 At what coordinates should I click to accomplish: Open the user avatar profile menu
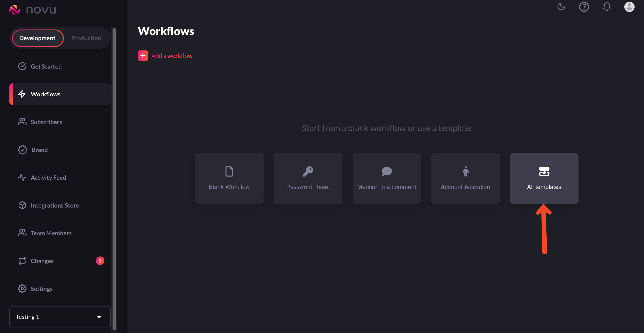[x=629, y=7]
